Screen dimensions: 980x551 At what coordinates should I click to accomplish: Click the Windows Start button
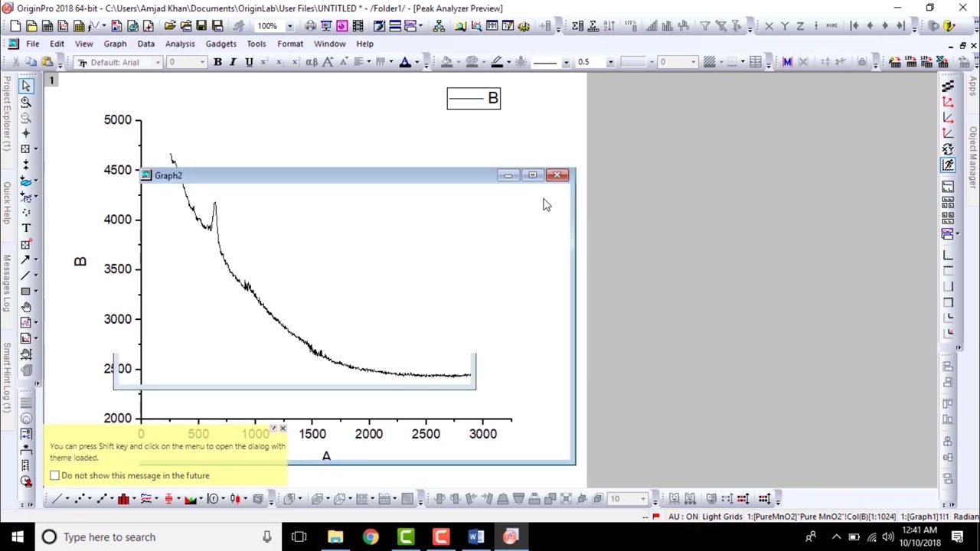tap(17, 537)
